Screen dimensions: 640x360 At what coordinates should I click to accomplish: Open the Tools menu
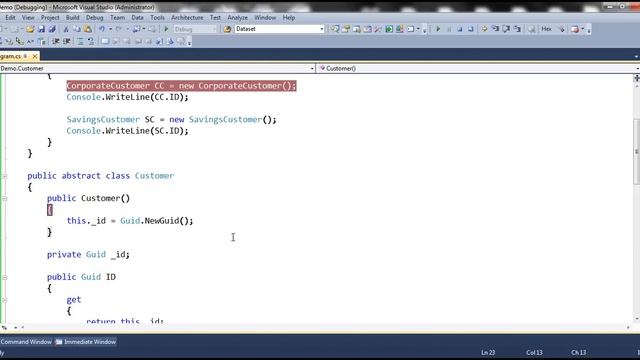click(x=157, y=18)
